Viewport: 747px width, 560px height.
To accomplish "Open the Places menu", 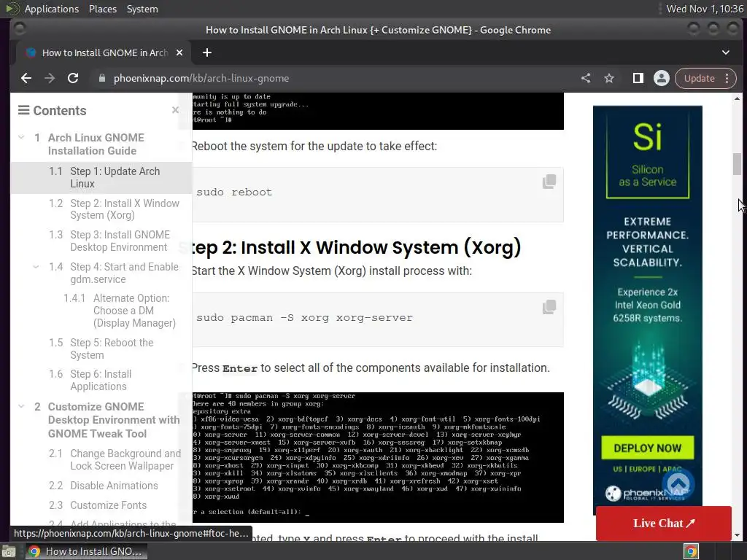I will pos(102,9).
